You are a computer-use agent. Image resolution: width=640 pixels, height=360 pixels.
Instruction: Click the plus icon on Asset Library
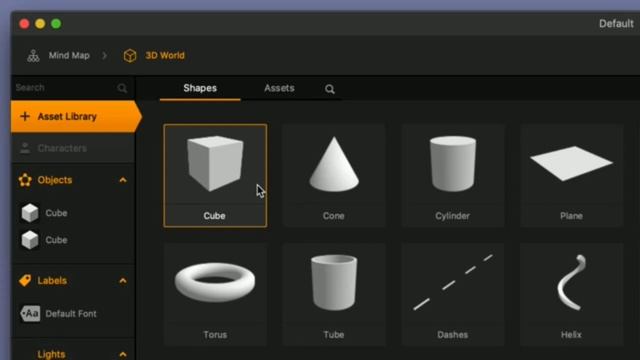click(x=25, y=116)
